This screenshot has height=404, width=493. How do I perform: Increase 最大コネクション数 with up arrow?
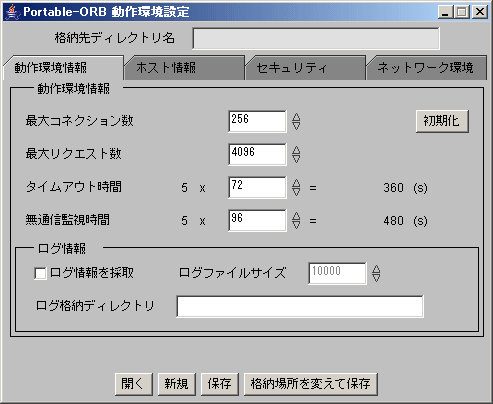(x=296, y=117)
